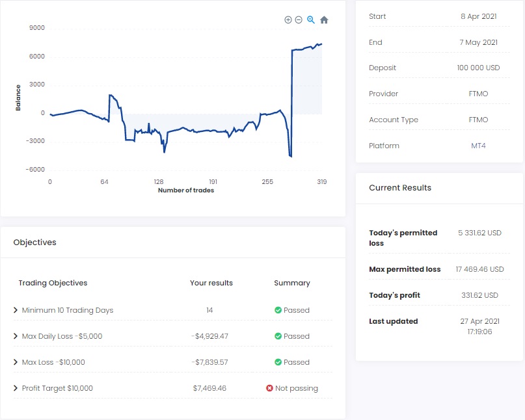
Task: Click green check icon in Max Loss row
Action: pos(278,362)
